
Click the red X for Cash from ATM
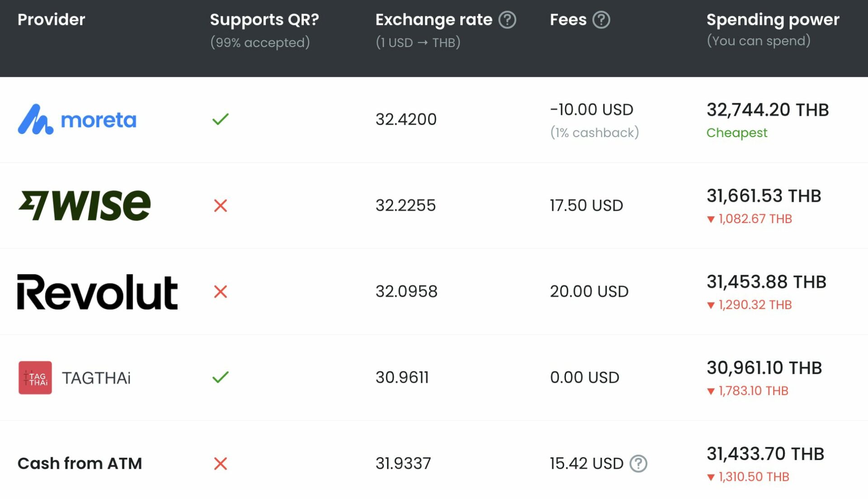point(221,464)
